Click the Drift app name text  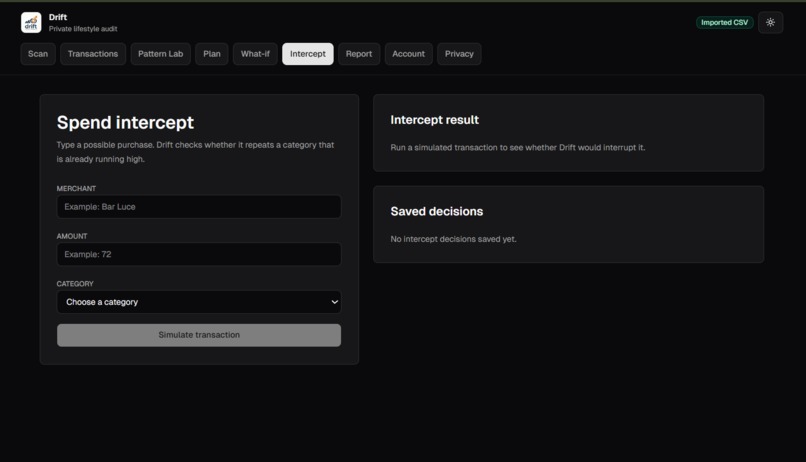58,17
